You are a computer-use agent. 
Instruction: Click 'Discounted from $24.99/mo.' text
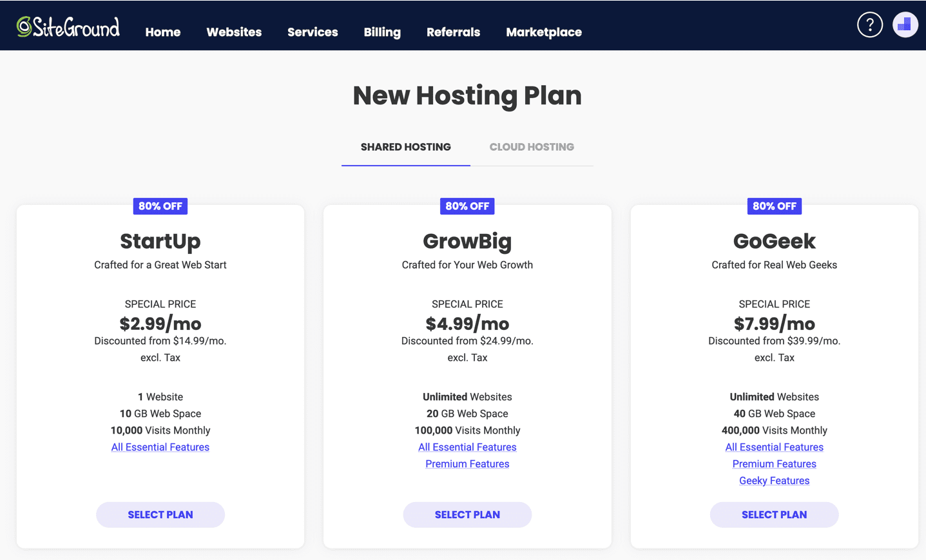click(467, 341)
